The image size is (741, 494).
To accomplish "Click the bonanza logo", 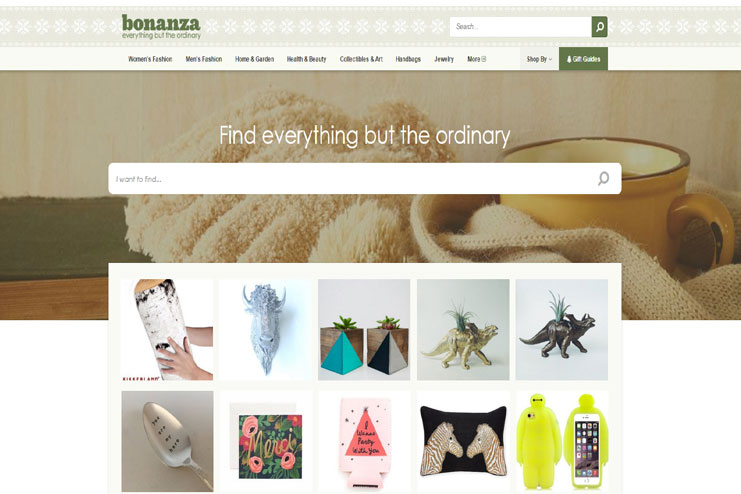I will [x=161, y=26].
